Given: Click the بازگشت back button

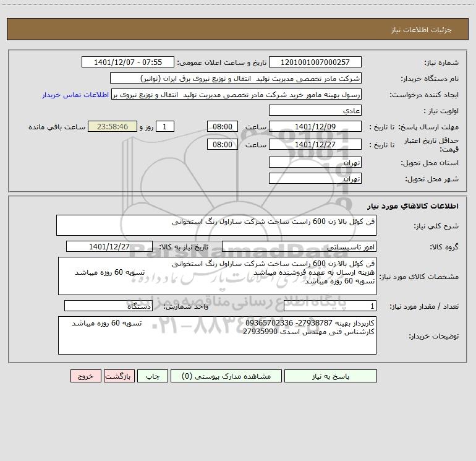Looking at the screenshot, I should [119, 376].
